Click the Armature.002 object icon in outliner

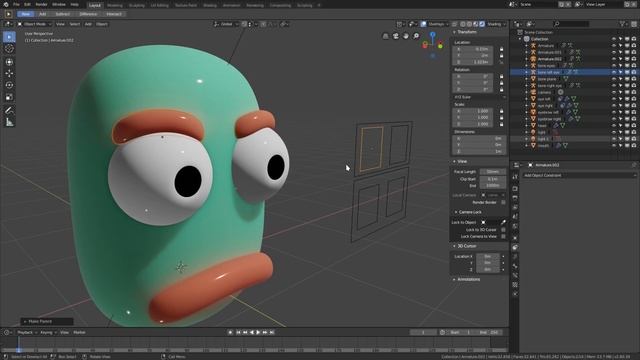(x=533, y=59)
